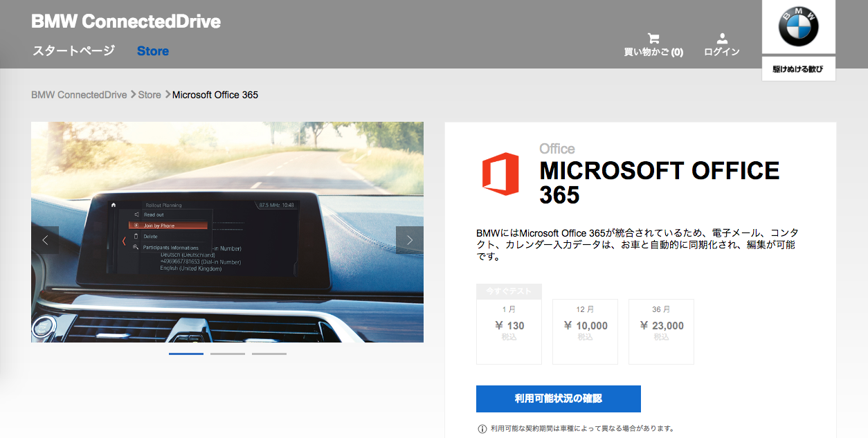Click the 利用可能な契約期間は車種によって異なる場合があります note
Image resolution: width=868 pixels, height=438 pixels.
[x=582, y=429]
